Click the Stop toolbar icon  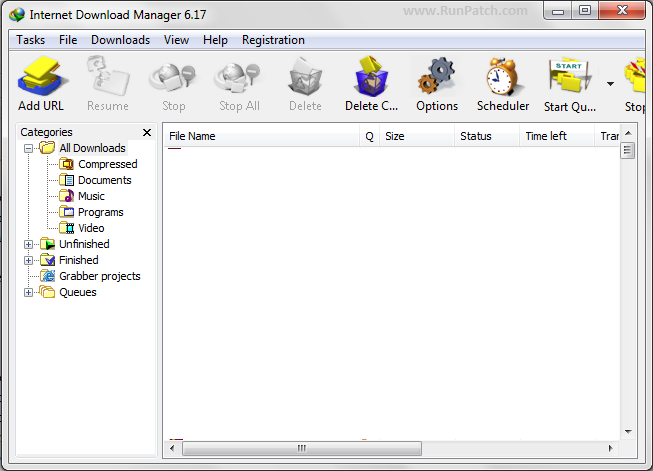click(173, 77)
